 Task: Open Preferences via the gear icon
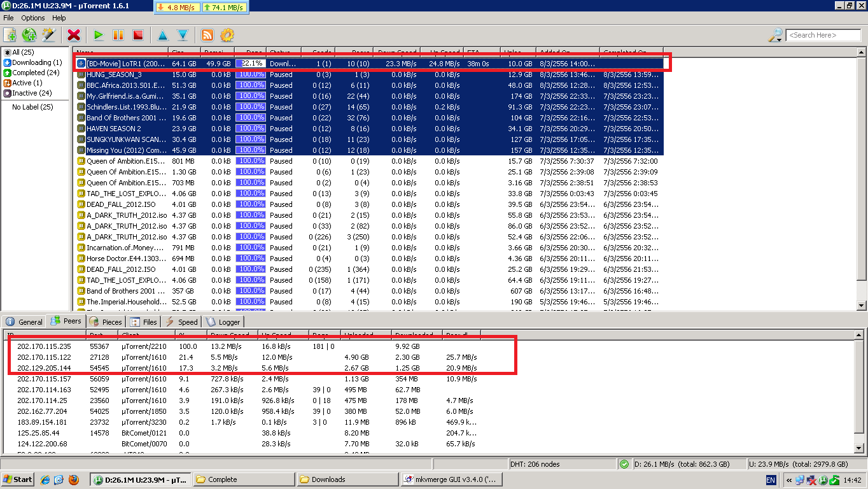[227, 35]
